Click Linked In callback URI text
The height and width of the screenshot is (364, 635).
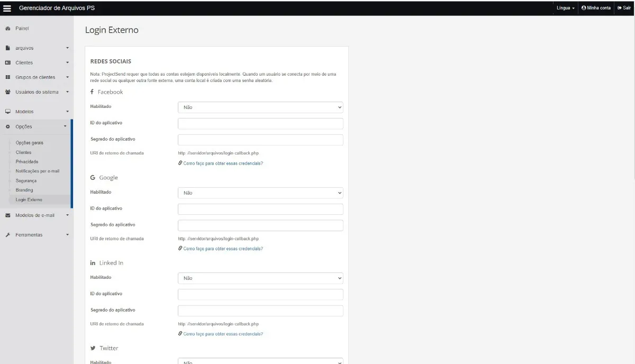pos(218,324)
